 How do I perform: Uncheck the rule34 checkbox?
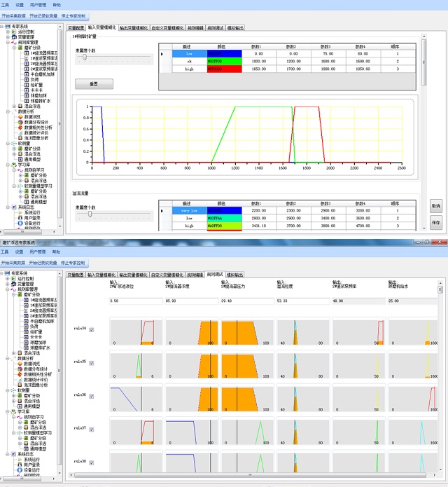(x=91, y=330)
